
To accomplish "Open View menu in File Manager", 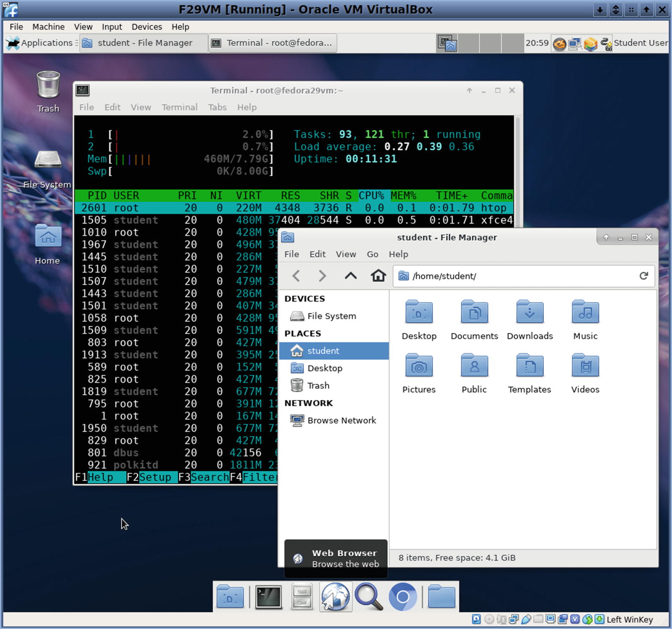I will 346,254.
